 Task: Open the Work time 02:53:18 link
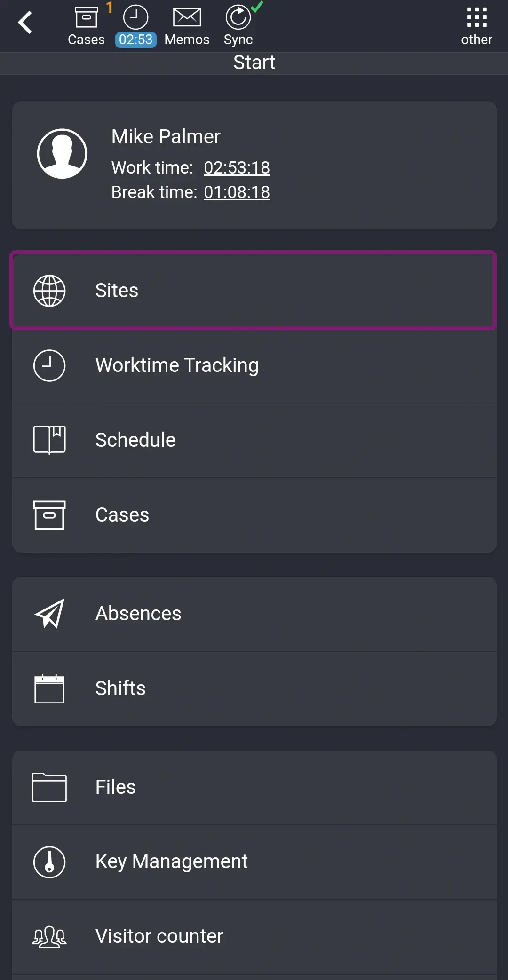[x=237, y=168]
